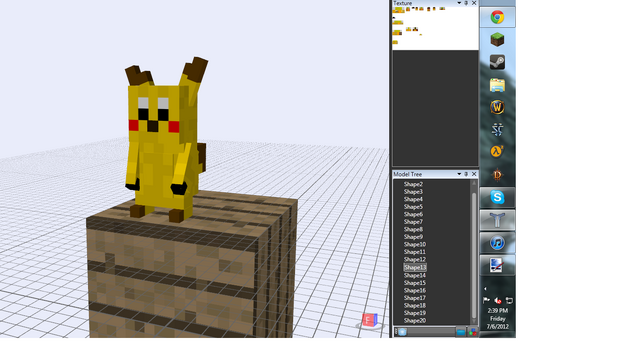This screenshot has width=640, height=361.
Task: Close the Texture panel
Action: point(474,3)
